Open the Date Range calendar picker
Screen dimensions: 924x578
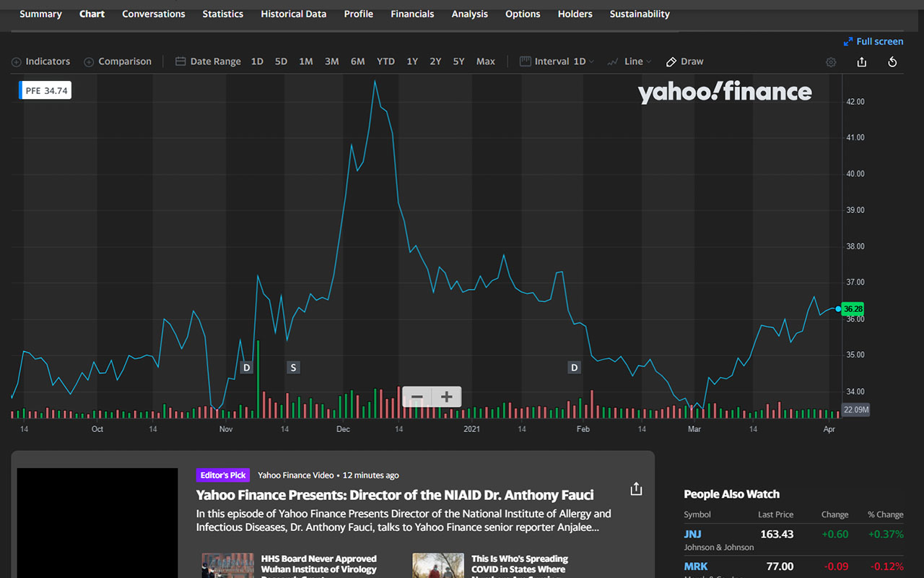[x=180, y=61]
